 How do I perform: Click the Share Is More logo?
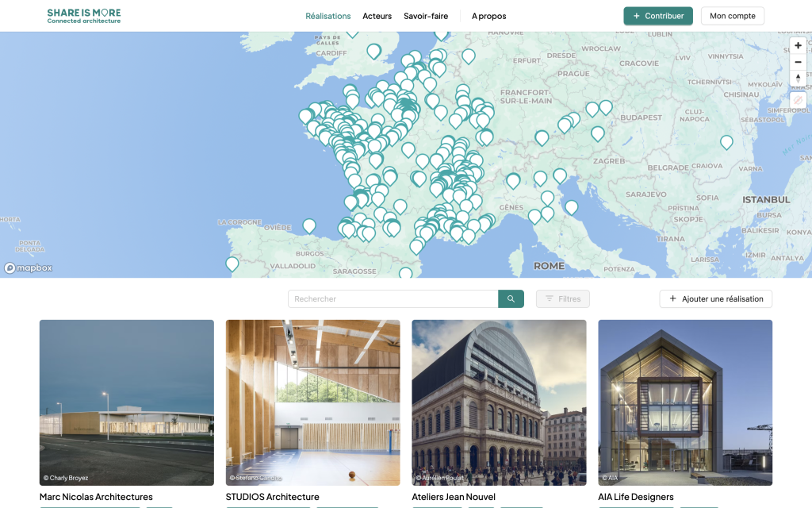84,16
